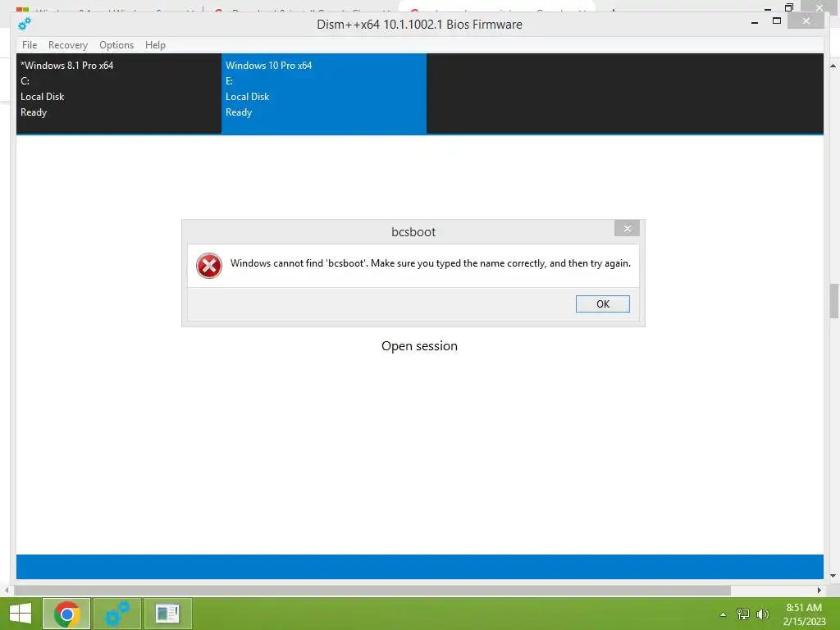This screenshot has height=630, width=840.
Task: Open the Help menu
Action: pos(155,45)
